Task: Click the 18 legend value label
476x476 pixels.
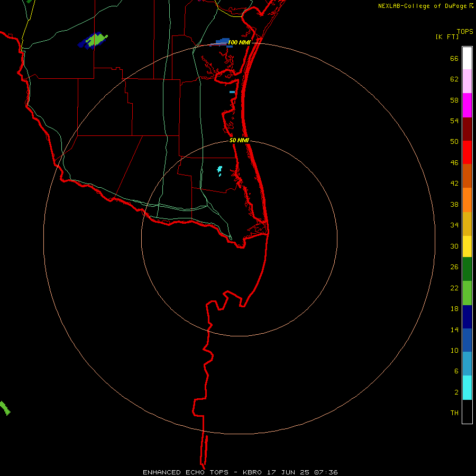Action: (x=454, y=309)
